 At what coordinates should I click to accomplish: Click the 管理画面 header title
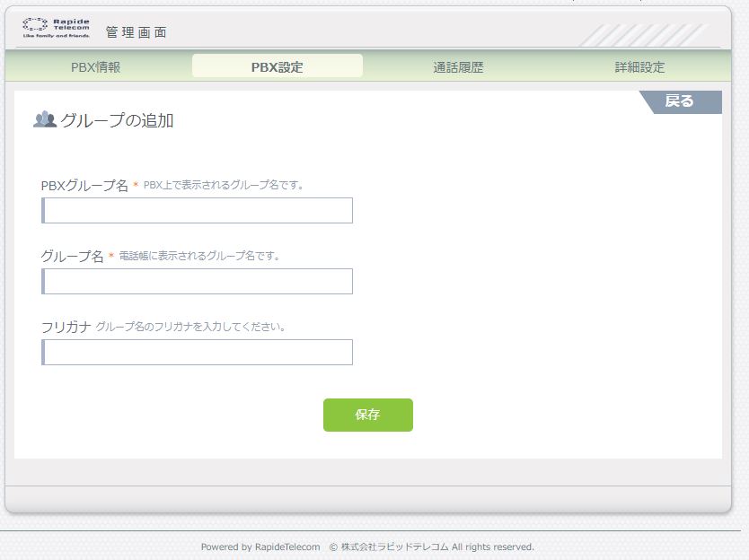(137, 32)
